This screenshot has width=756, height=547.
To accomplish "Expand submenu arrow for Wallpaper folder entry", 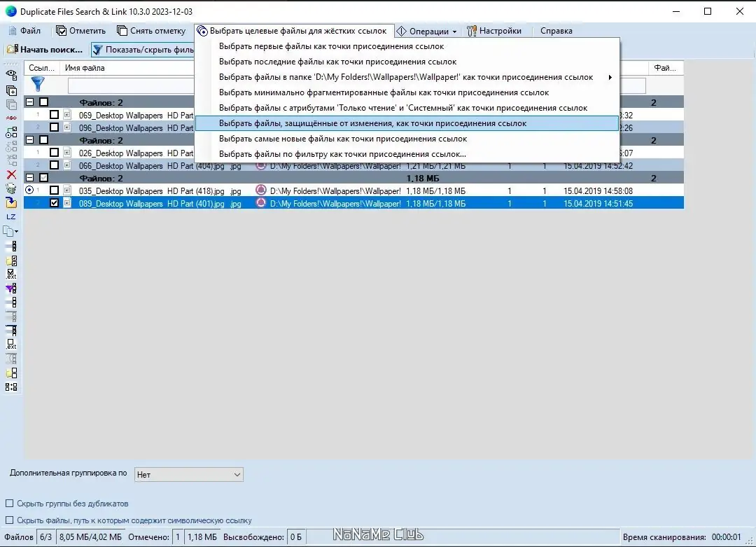I will pyautogui.click(x=610, y=77).
